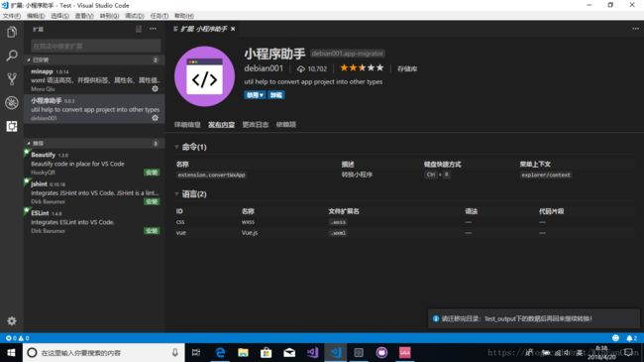Switch to 依赖项 tab
The image size is (644, 362).
click(286, 125)
